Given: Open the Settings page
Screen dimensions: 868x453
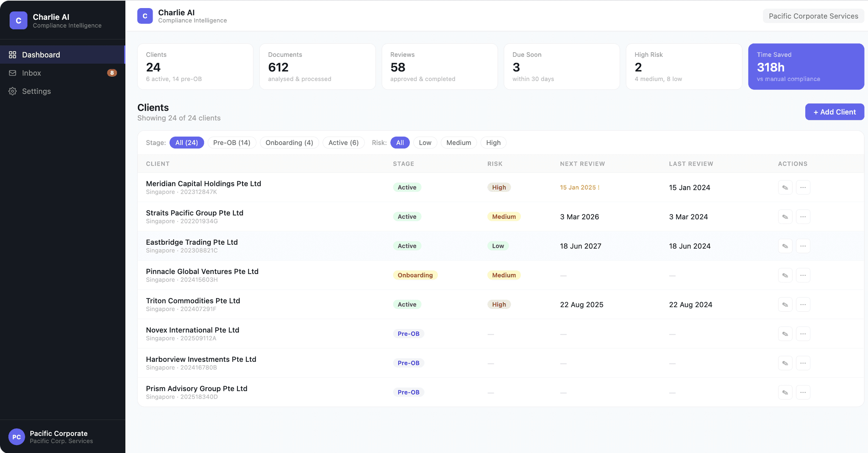Looking at the screenshot, I should (x=62, y=91).
